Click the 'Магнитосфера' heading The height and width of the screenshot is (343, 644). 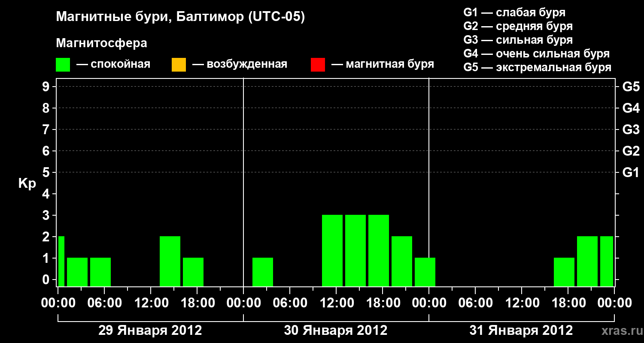101,43
